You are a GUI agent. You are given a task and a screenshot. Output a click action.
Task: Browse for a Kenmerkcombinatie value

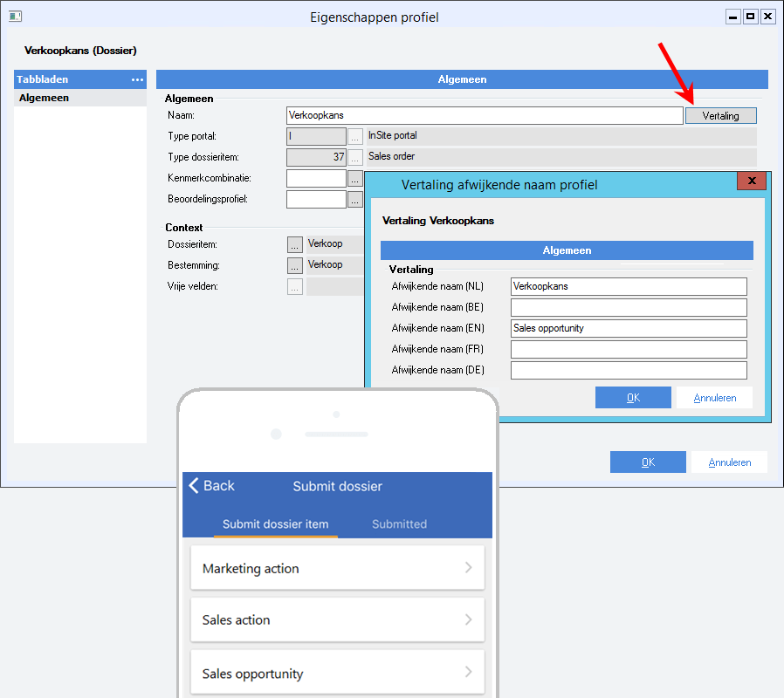click(x=354, y=178)
